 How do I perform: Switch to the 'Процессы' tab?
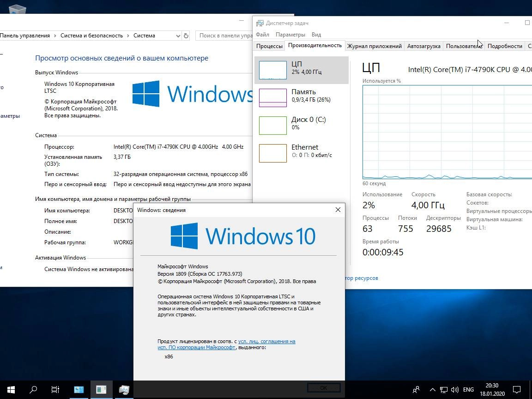click(x=269, y=46)
